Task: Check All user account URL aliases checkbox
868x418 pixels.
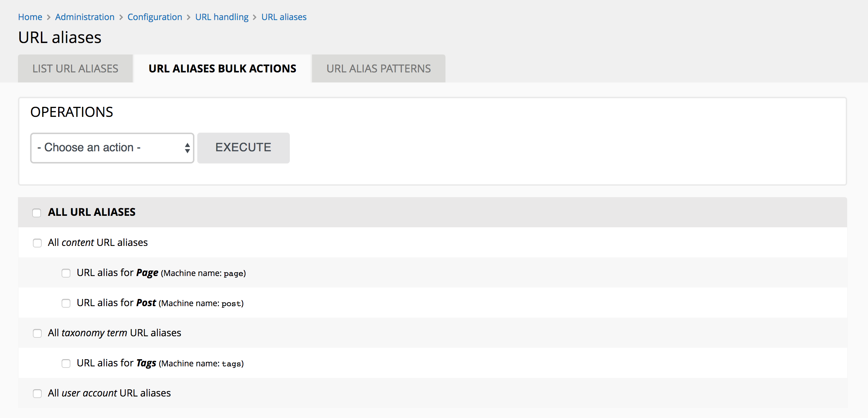Action: tap(37, 393)
